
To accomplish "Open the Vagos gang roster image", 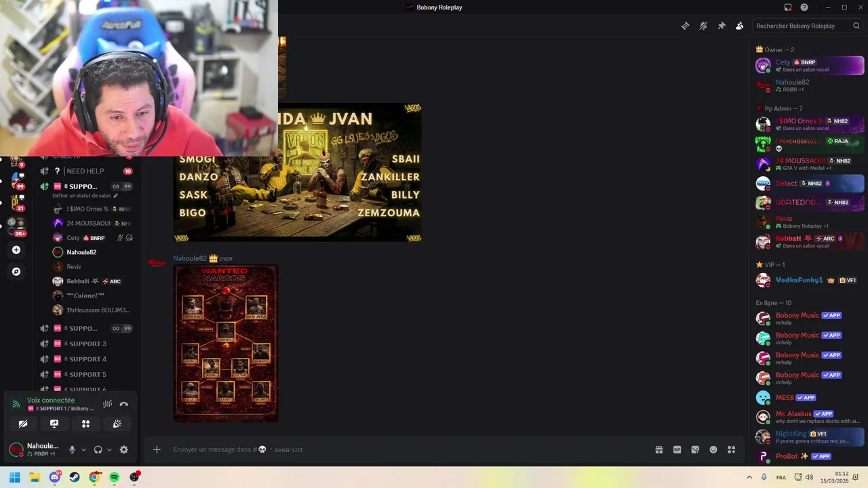I will [x=297, y=172].
